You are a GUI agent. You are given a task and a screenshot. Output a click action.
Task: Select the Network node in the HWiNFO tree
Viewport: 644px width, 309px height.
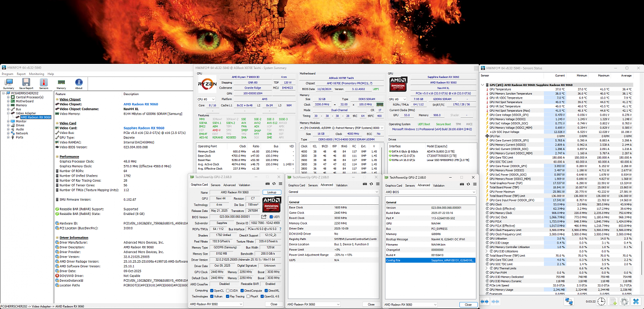(22, 133)
